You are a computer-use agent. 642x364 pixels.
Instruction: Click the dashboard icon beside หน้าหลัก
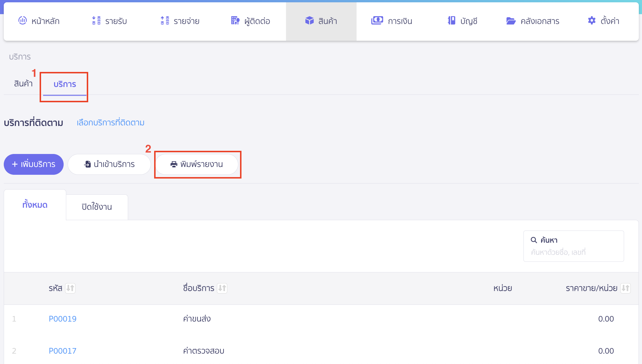click(23, 21)
